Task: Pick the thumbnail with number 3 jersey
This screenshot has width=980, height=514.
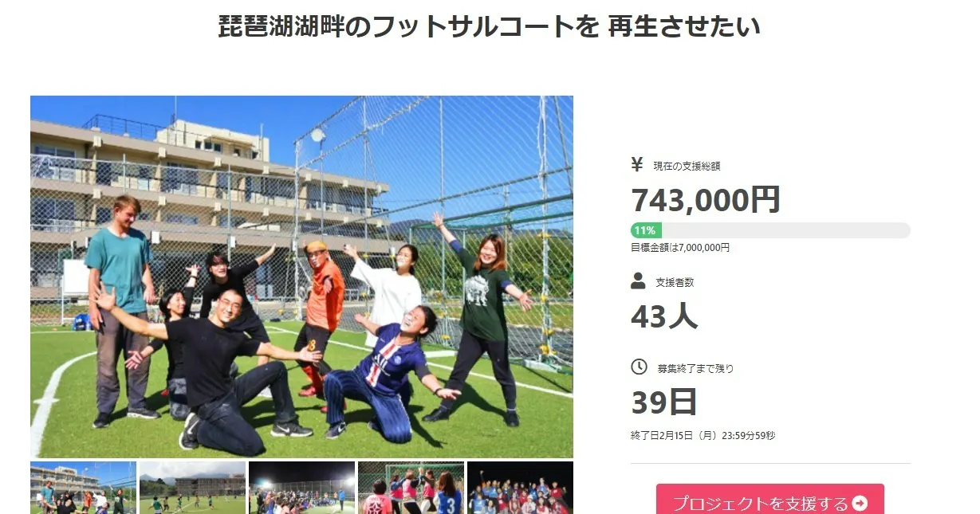Action: tap(411, 488)
